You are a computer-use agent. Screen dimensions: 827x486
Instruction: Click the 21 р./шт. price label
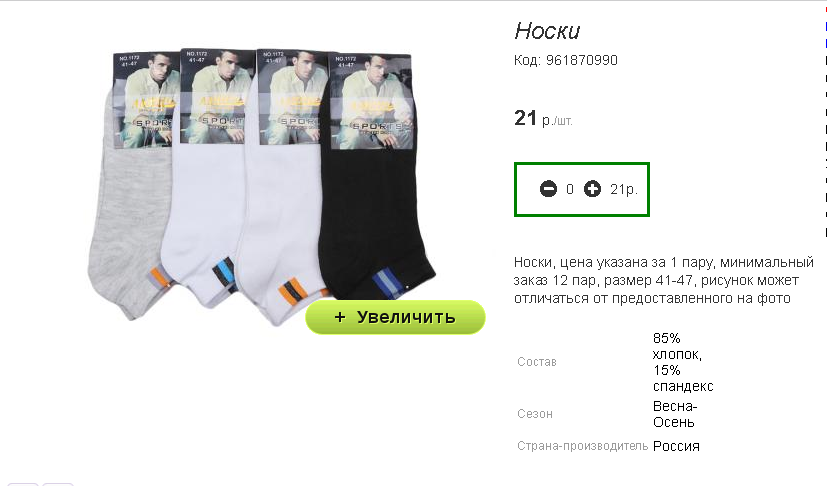click(543, 118)
